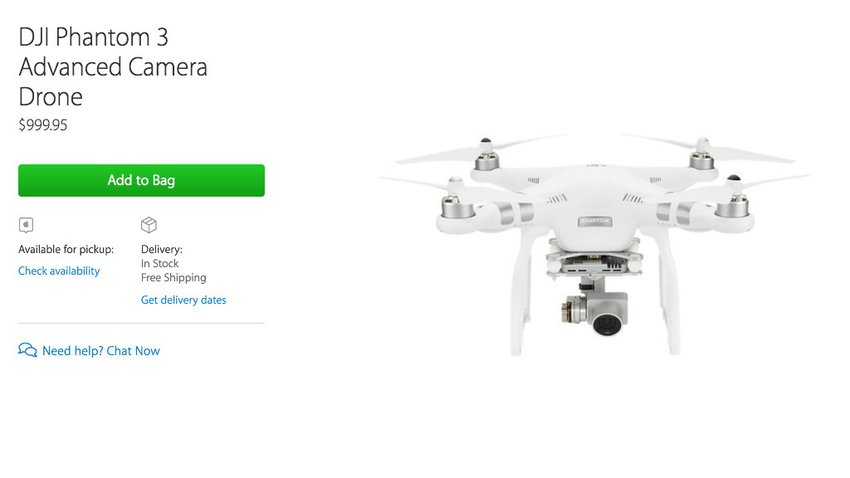The height and width of the screenshot is (478, 850).
Task: Click the PHANTOM badge on the drone body
Action: [x=595, y=221]
